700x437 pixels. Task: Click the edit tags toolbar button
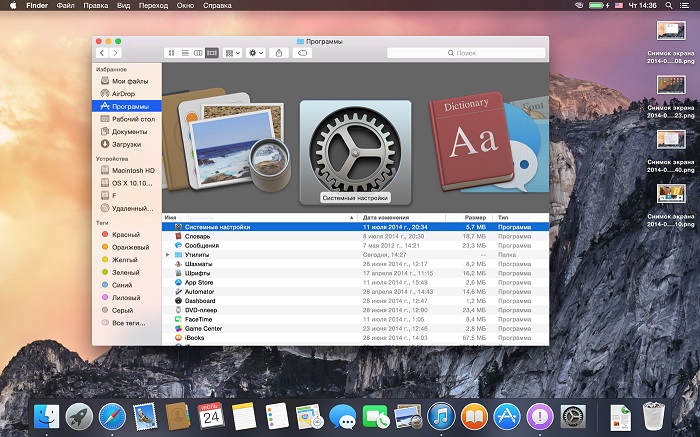point(302,53)
